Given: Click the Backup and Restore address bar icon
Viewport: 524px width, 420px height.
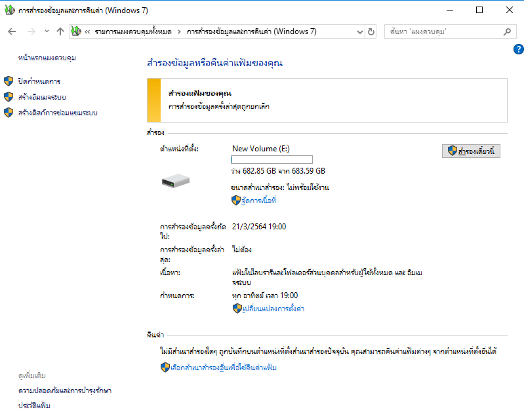Looking at the screenshot, I should (x=76, y=31).
